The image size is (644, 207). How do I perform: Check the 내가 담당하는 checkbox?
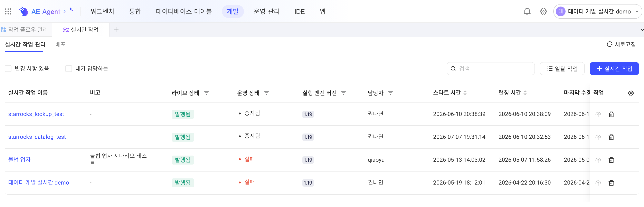click(x=68, y=69)
